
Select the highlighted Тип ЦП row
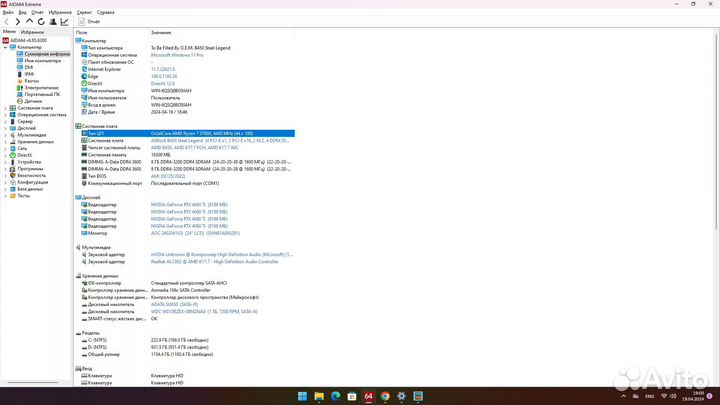click(x=187, y=133)
